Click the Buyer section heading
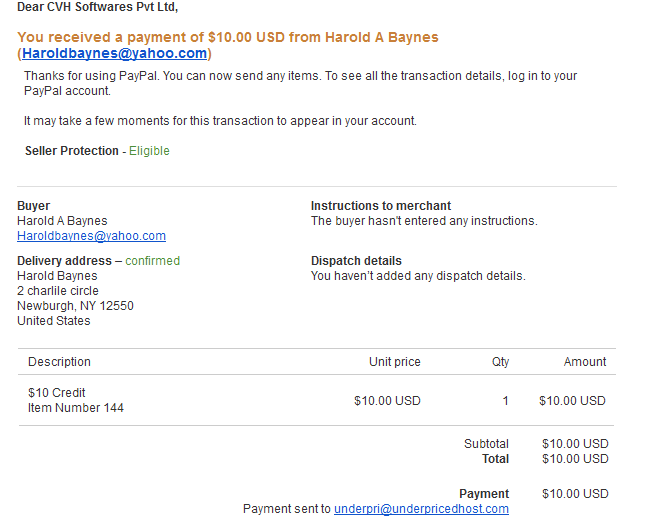Screen dimensions: 646x518 click(33, 206)
